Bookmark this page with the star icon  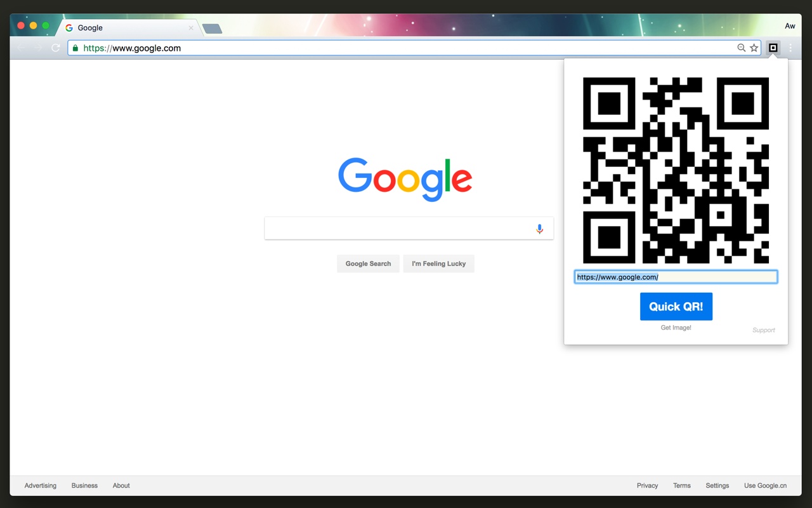(754, 48)
